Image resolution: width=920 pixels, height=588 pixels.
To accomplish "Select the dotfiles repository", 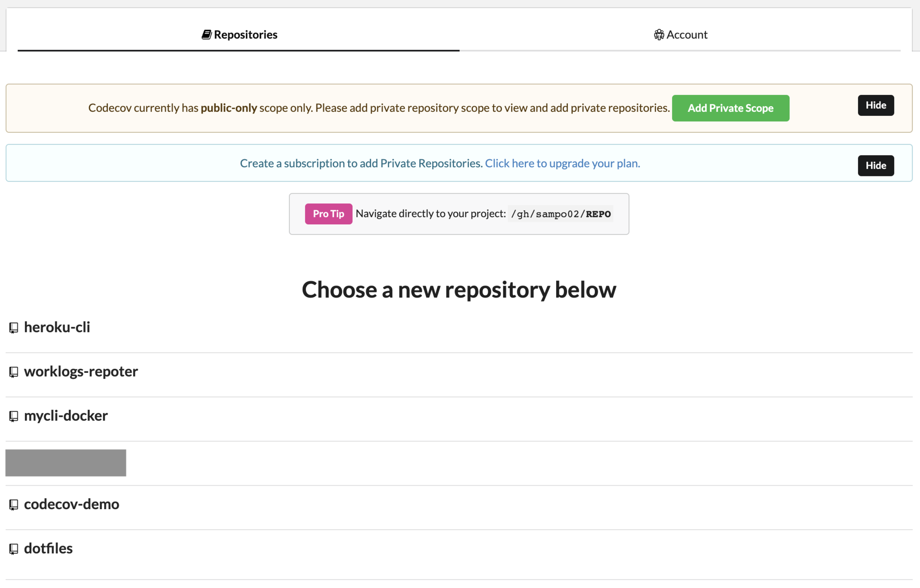I will point(48,548).
